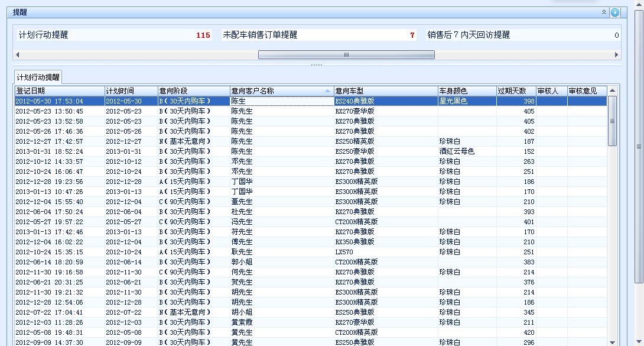Open the 计划行动提醒 reminder with count 115

click(x=114, y=35)
